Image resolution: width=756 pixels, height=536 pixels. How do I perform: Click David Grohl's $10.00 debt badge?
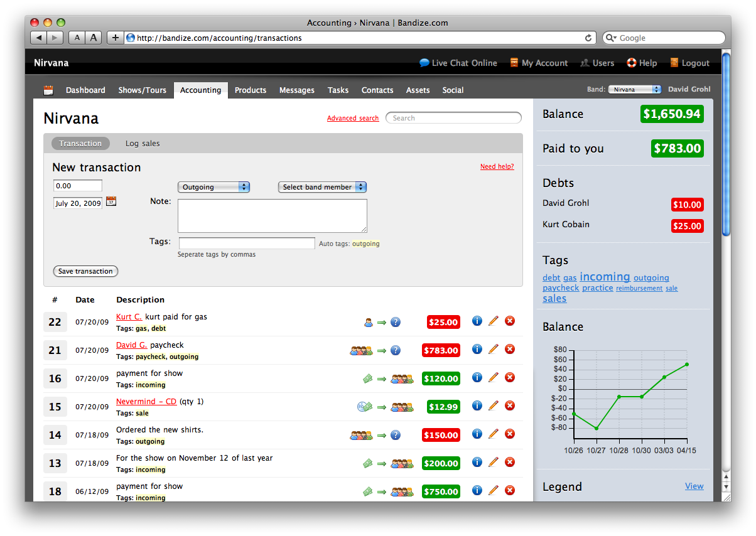pos(688,205)
